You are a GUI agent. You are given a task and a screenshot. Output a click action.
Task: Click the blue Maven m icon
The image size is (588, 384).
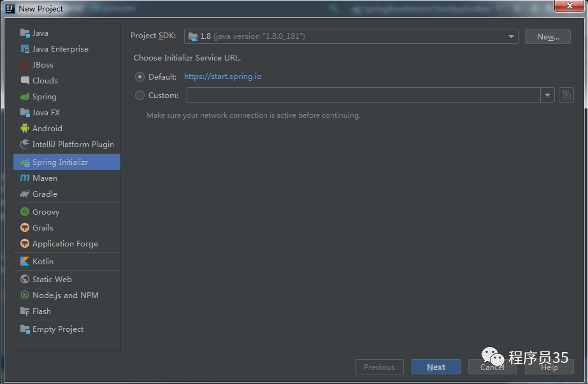pos(25,178)
